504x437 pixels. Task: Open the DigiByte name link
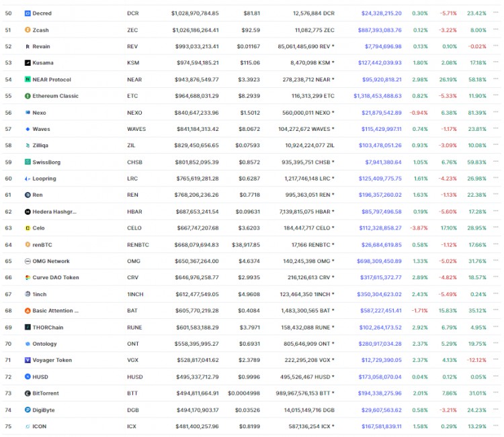[x=44, y=410]
